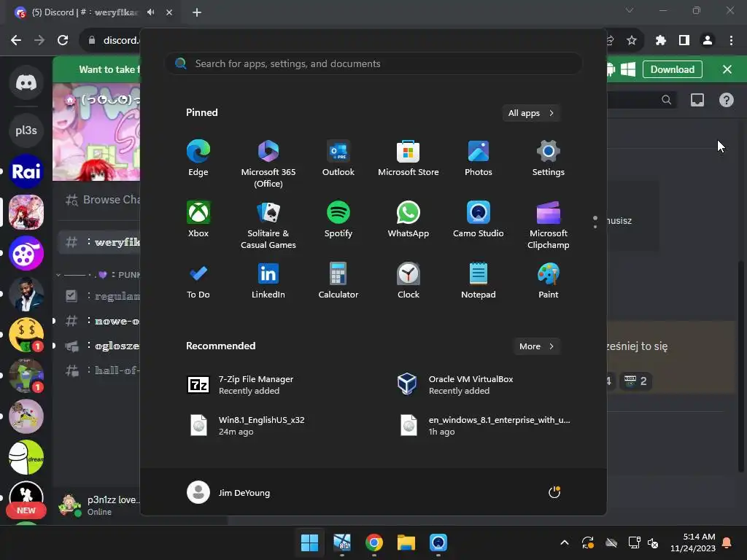Launch the Xbox app

(198, 219)
